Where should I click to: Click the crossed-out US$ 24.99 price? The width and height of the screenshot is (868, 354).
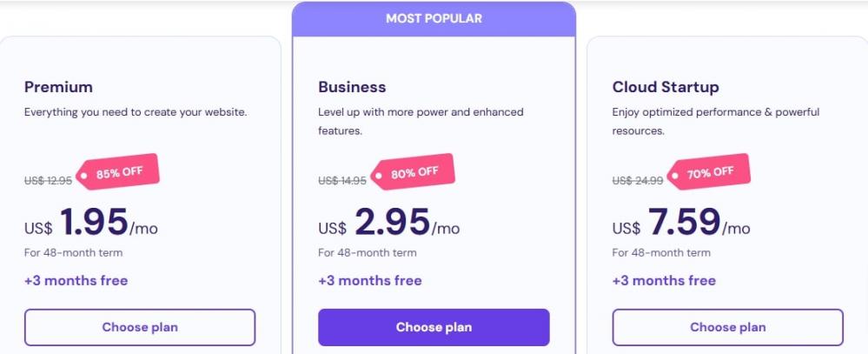click(x=637, y=180)
